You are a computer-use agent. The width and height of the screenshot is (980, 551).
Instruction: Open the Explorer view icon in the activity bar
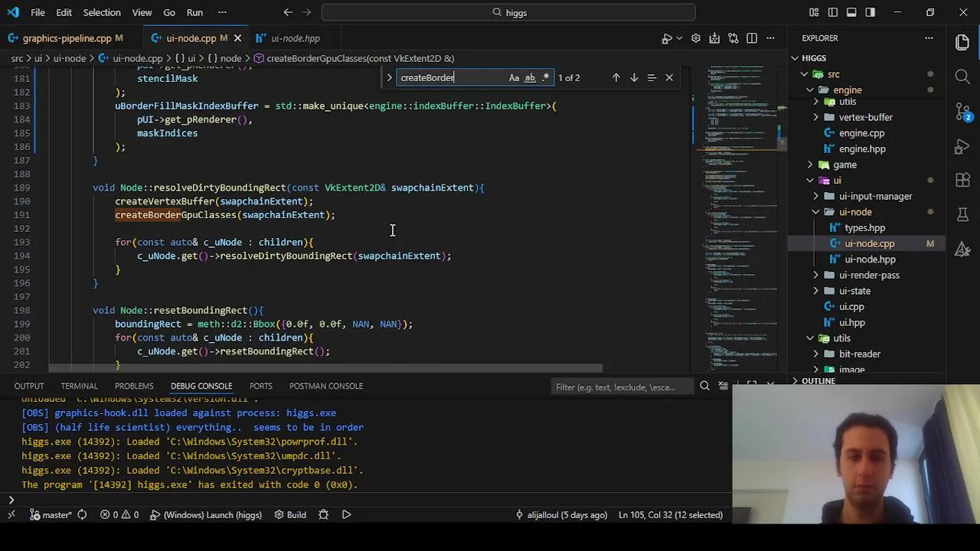click(962, 43)
